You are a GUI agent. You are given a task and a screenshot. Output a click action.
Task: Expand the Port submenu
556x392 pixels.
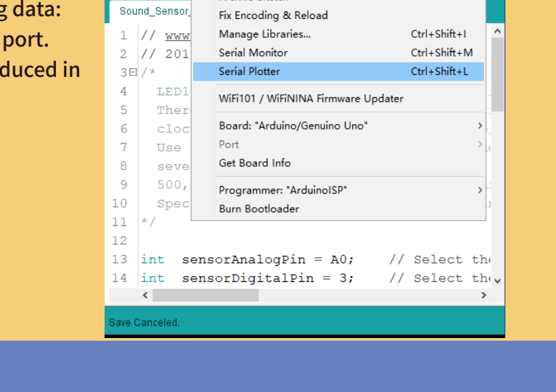click(x=339, y=144)
